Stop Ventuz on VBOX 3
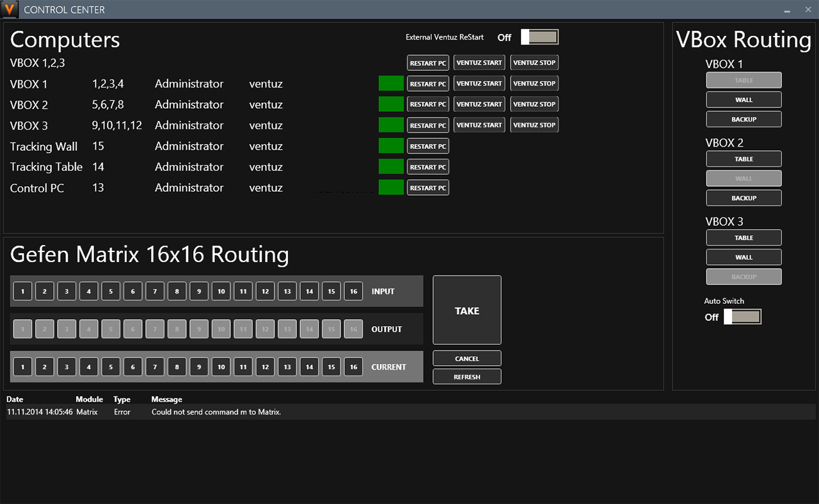The image size is (819, 504). [534, 125]
